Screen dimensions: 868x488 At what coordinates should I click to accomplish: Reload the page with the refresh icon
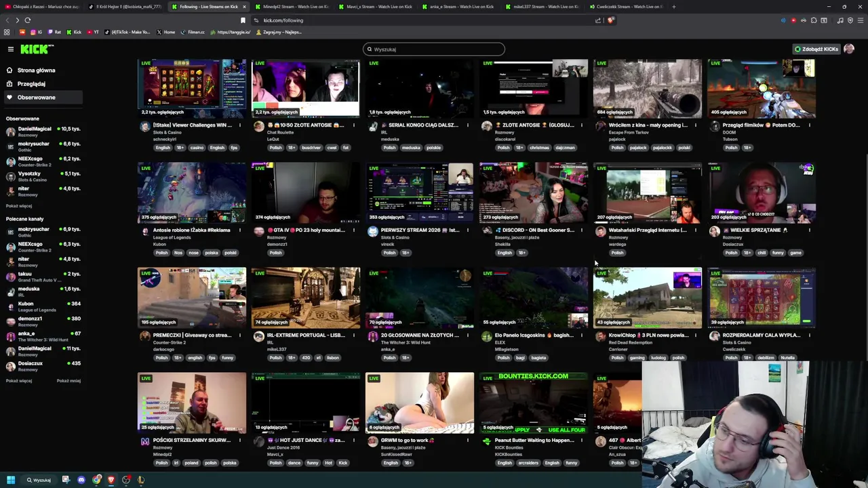27,20
